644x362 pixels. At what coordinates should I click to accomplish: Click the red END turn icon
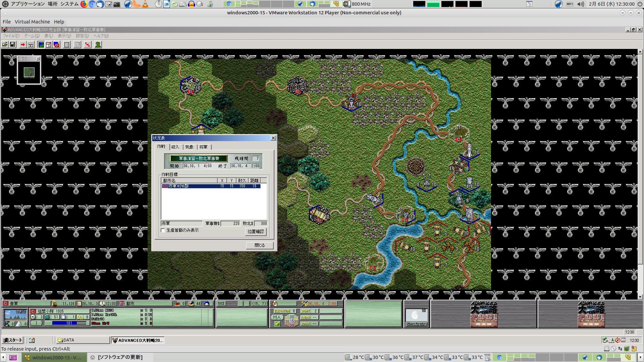[x=88, y=45]
